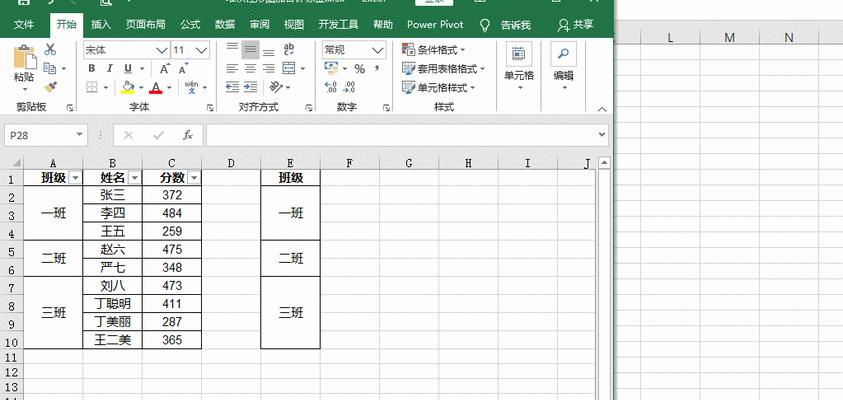The width and height of the screenshot is (843, 400).
Task: Click the text orientation icon
Action: click(x=275, y=87)
